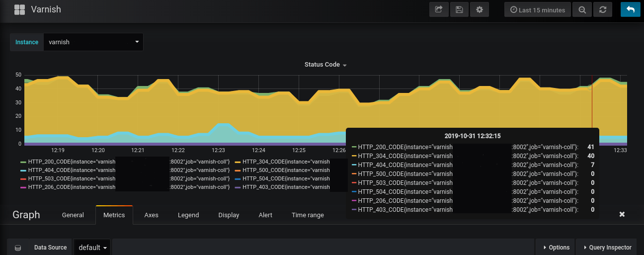The image size is (644, 255).
Task: Switch to the Alert tab
Action: 265,215
